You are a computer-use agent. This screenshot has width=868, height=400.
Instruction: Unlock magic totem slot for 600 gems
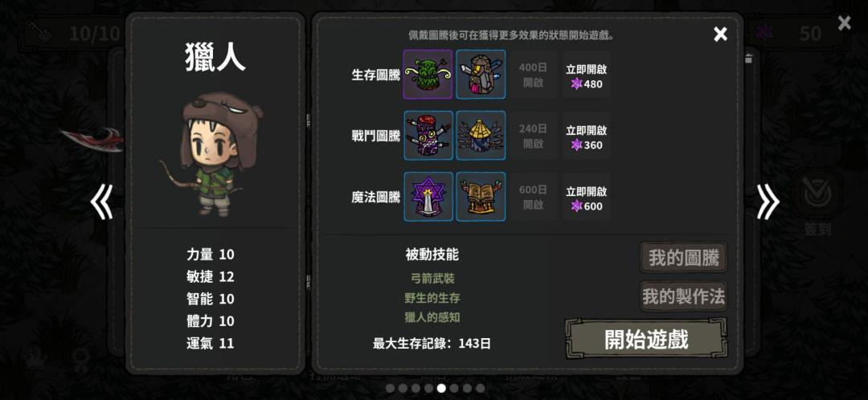587,197
